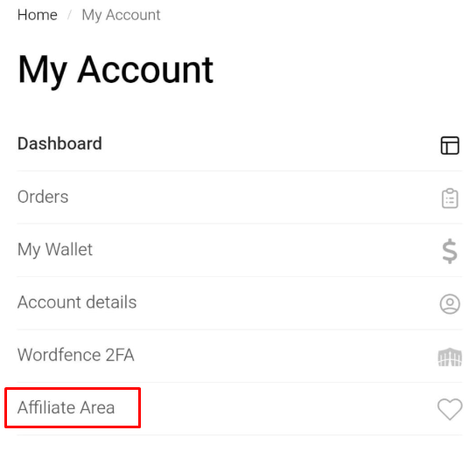
Task: Go to Account details
Action: click(240, 302)
